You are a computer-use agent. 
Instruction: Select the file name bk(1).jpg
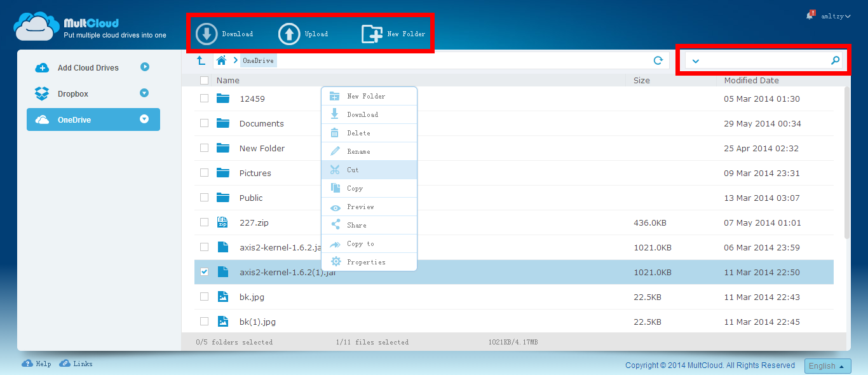tap(257, 322)
